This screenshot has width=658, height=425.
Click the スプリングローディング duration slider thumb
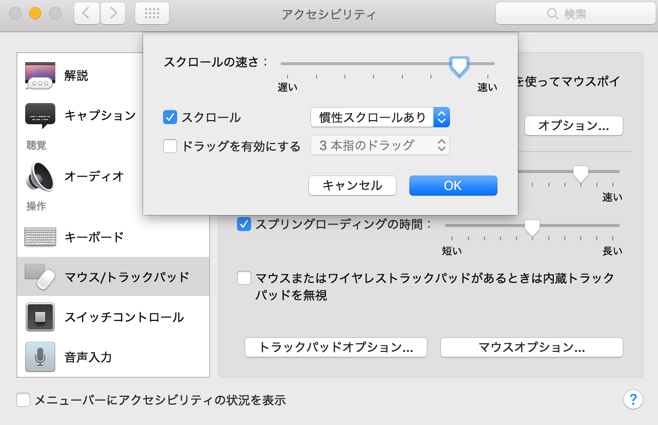click(x=532, y=228)
